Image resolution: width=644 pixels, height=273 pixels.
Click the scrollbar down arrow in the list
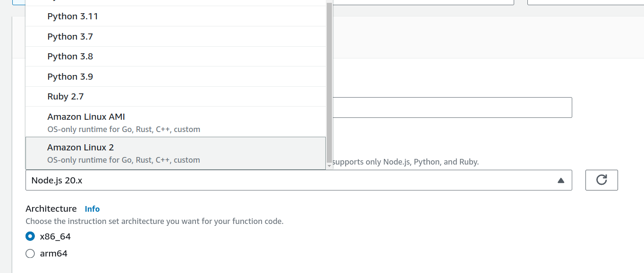click(x=329, y=165)
